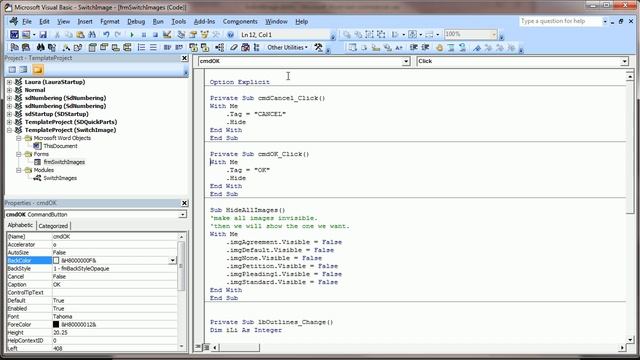Screen dimensions: 640x360
Task: Toggle Design Mode icon in toolbar
Action: (167, 35)
